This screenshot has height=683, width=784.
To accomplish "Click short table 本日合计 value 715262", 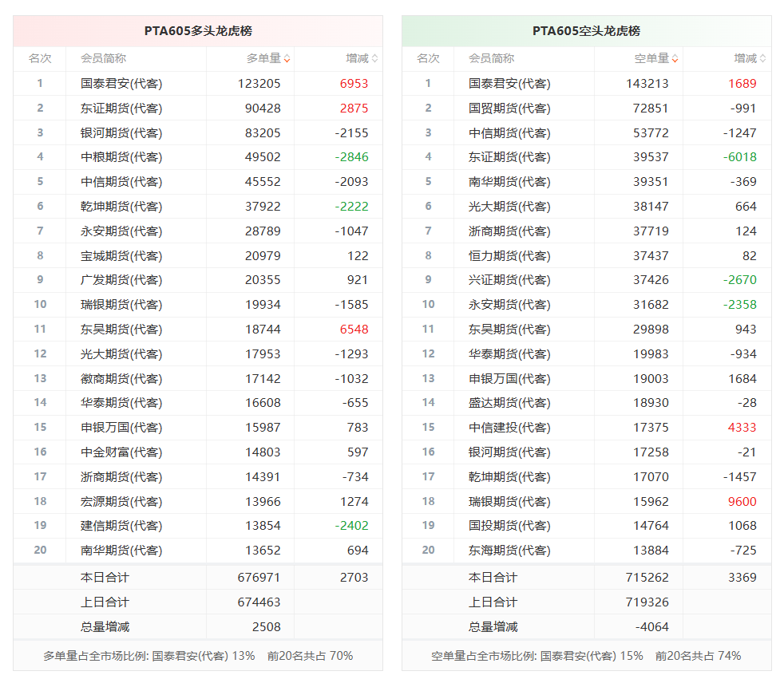I will (647, 578).
